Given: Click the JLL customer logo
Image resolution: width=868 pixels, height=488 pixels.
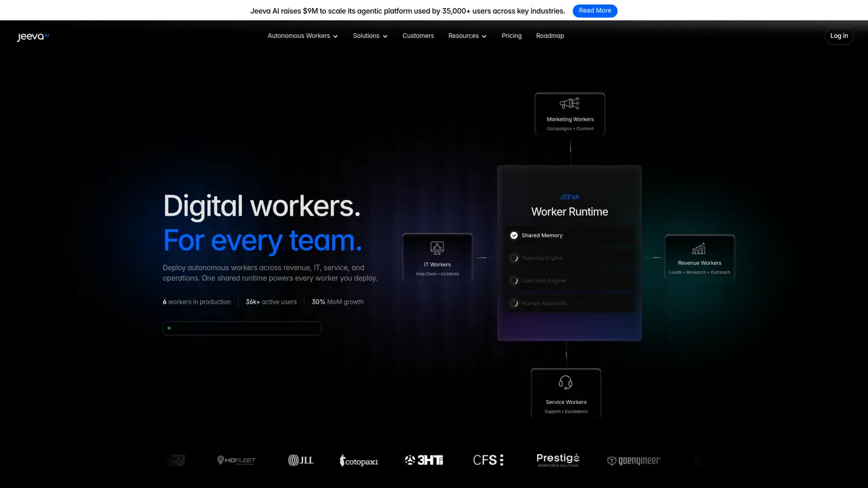Looking at the screenshot, I should coord(300,460).
